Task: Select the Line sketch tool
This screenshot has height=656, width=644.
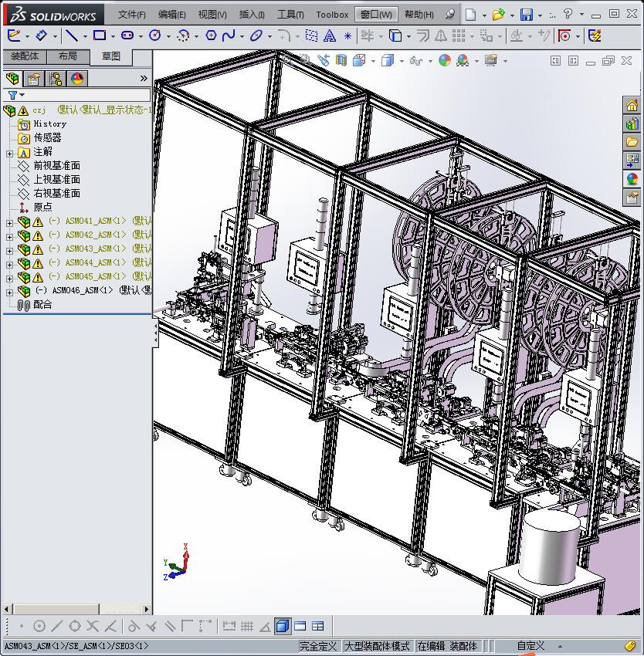Action: point(72,36)
